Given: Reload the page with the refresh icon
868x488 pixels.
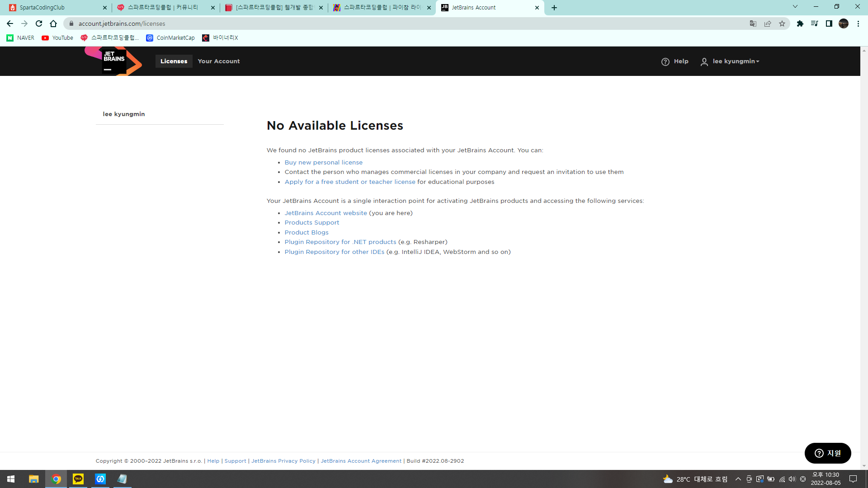Looking at the screenshot, I should [x=39, y=23].
